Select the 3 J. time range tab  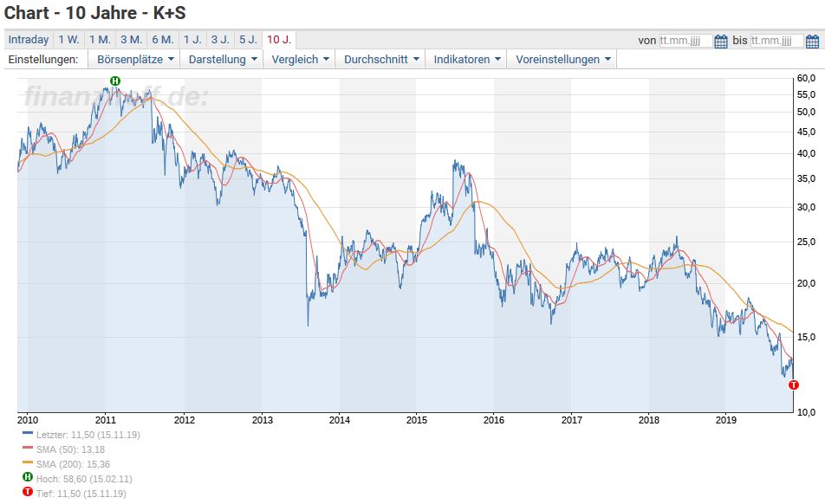pos(220,40)
